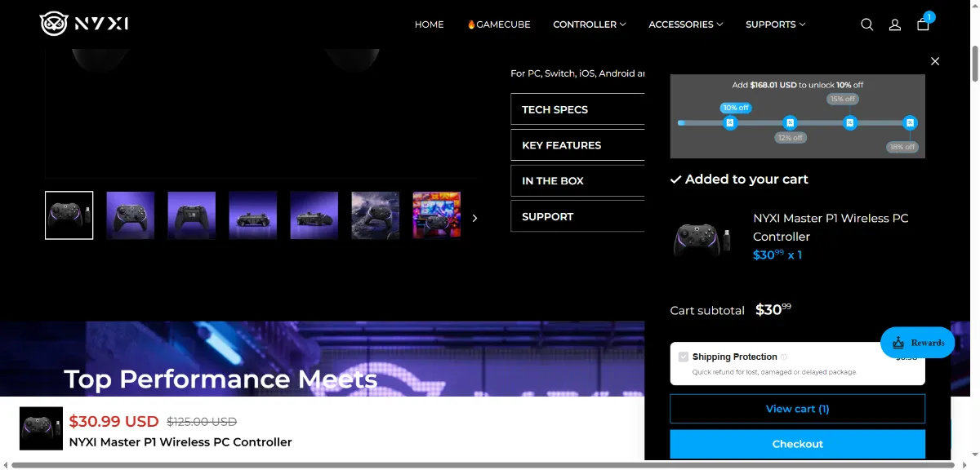
Task: Close the cart drawer with X
Action: (935, 61)
